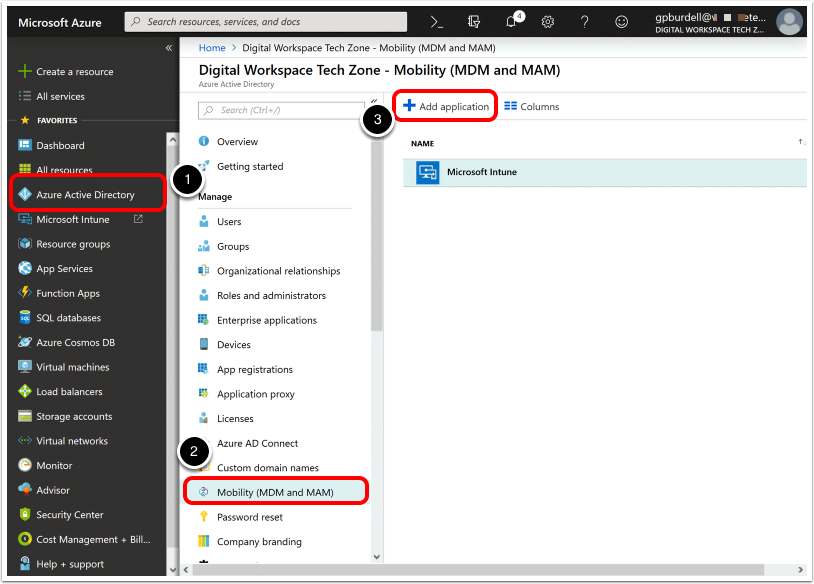Click the Columns button
The height and width of the screenshot is (584, 814).
point(532,106)
